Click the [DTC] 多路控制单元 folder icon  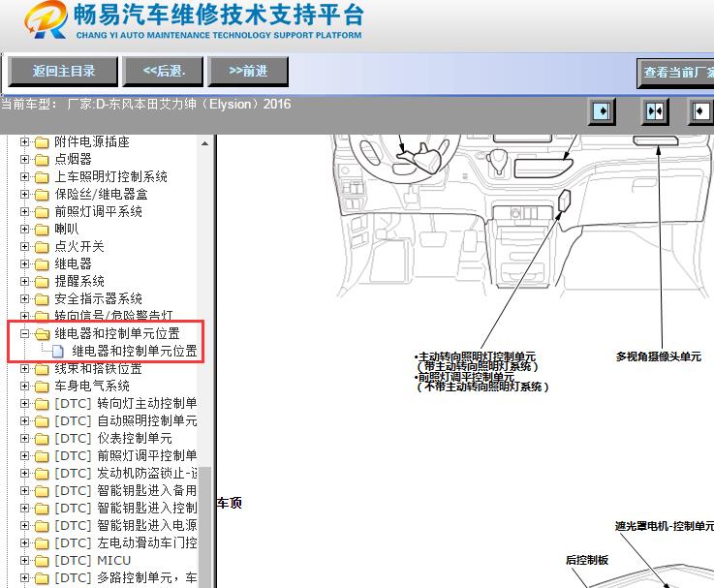[42, 578]
